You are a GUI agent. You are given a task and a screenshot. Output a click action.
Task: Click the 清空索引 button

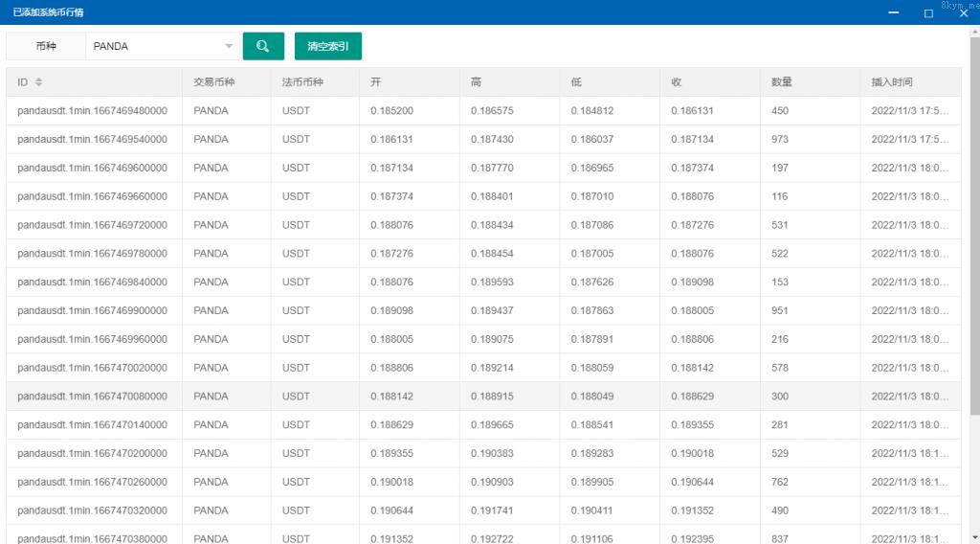point(327,46)
